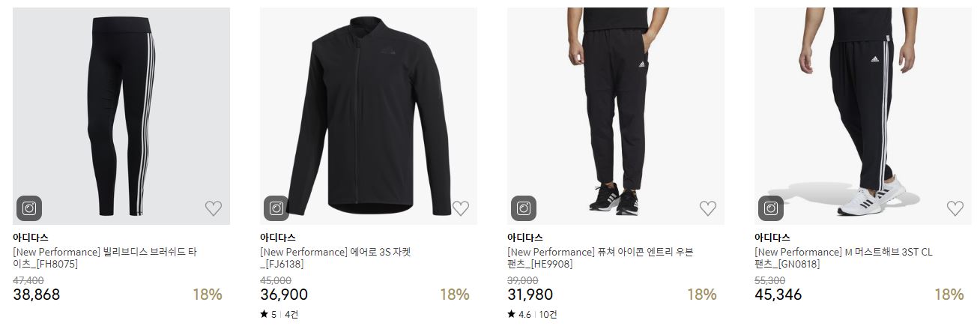Open the black striped leggings product photo

point(121,116)
